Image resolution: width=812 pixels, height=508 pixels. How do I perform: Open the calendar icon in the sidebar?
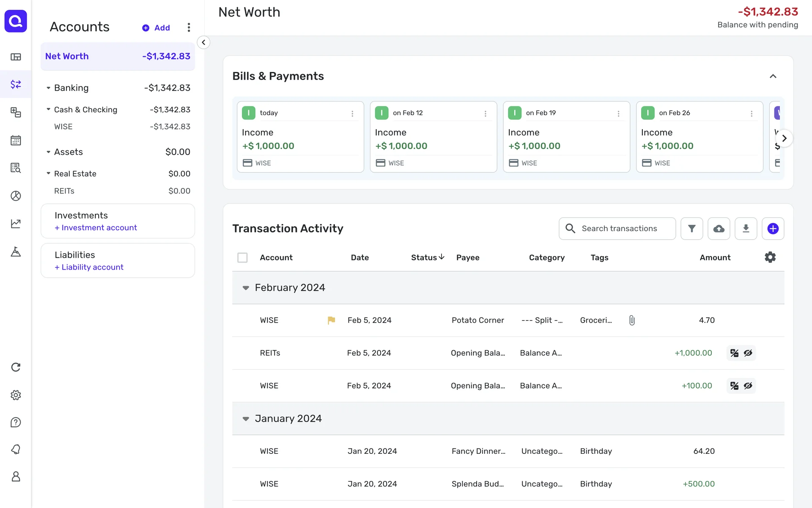pos(16,140)
